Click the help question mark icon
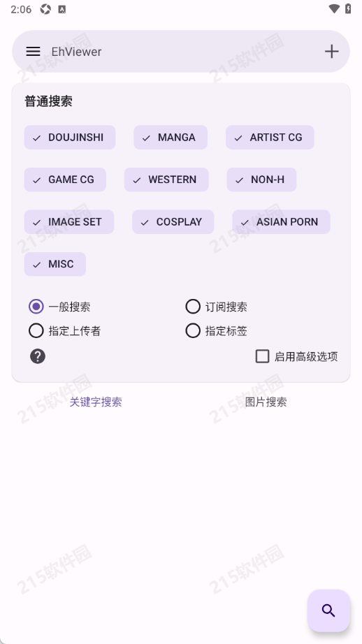362x644 pixels. pos(38,356)
